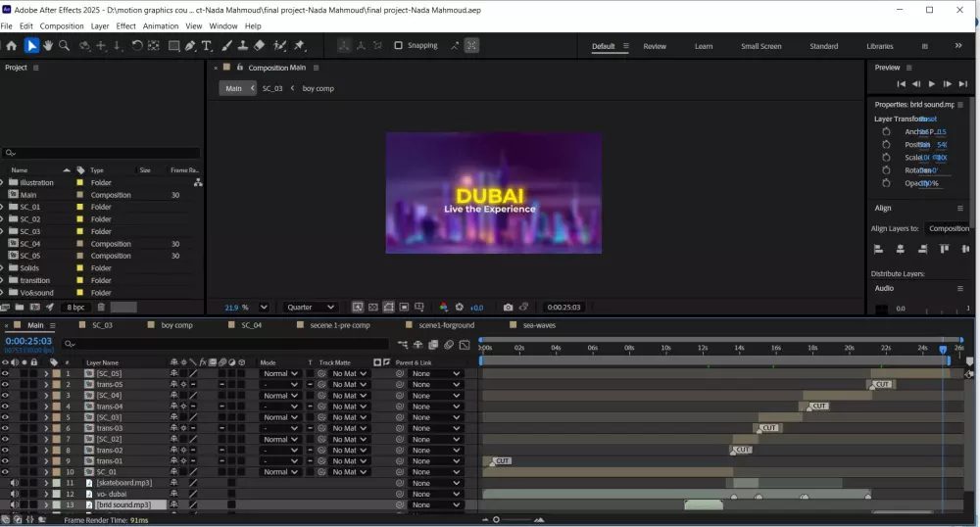Open blending Mode dropdown for SC_01 layer

tap(279, 472)
